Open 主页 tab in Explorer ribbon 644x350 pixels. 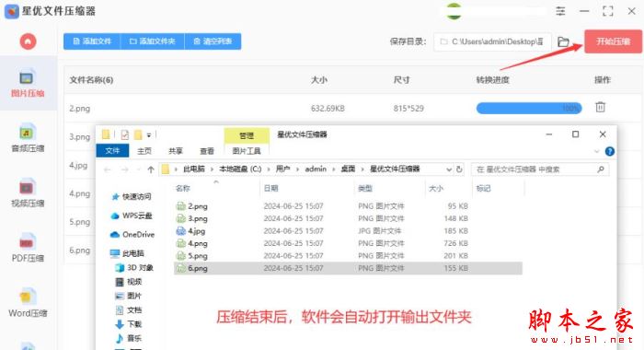(x=144, y=151)
